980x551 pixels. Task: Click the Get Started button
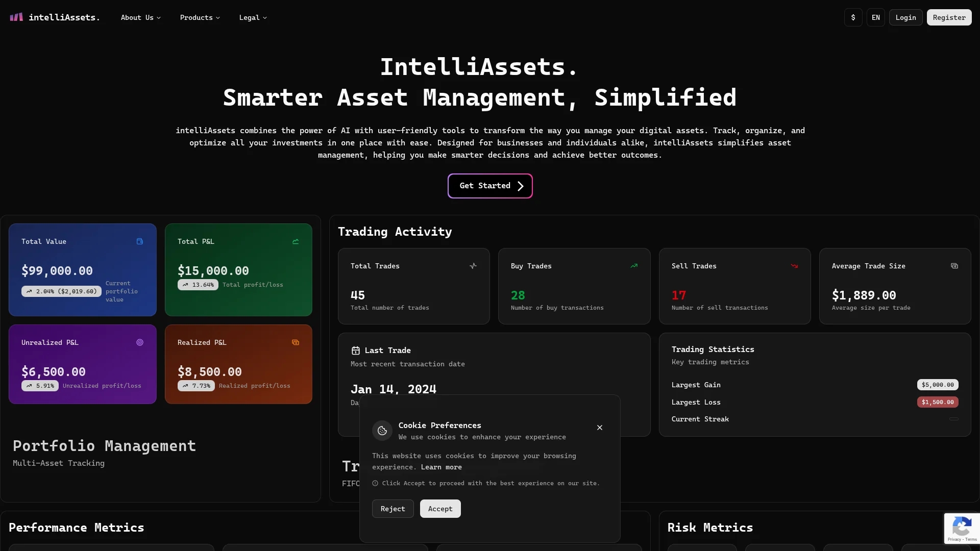pos(490,186)
